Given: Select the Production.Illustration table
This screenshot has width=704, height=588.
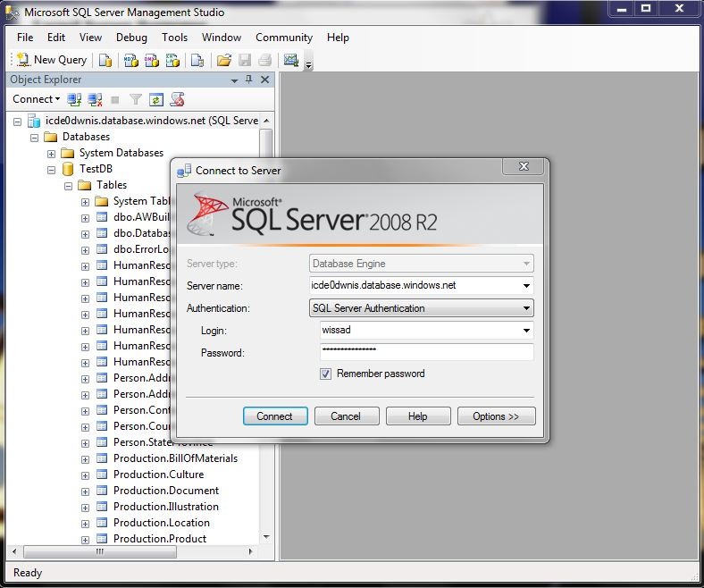Looking at the screenshot, I should tap(166, 507).
